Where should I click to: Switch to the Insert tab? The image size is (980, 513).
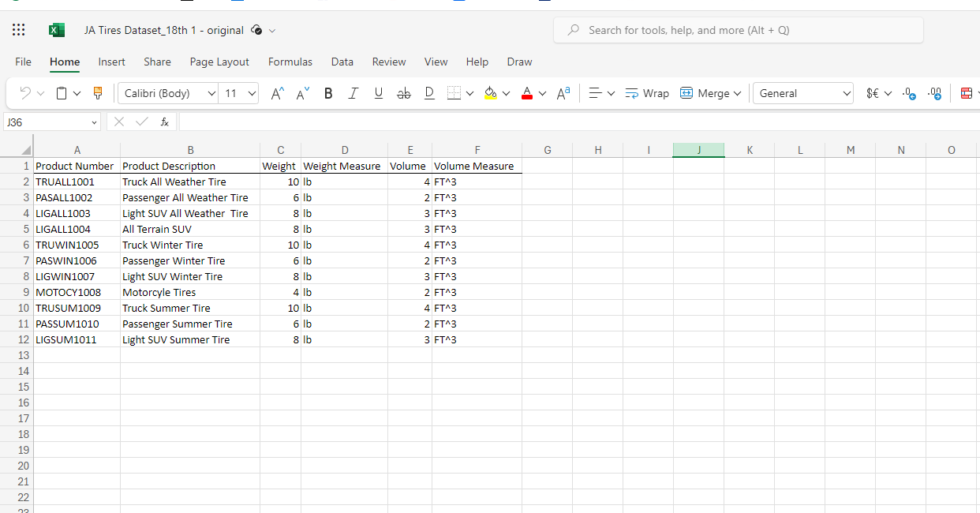tap(112, 62)
